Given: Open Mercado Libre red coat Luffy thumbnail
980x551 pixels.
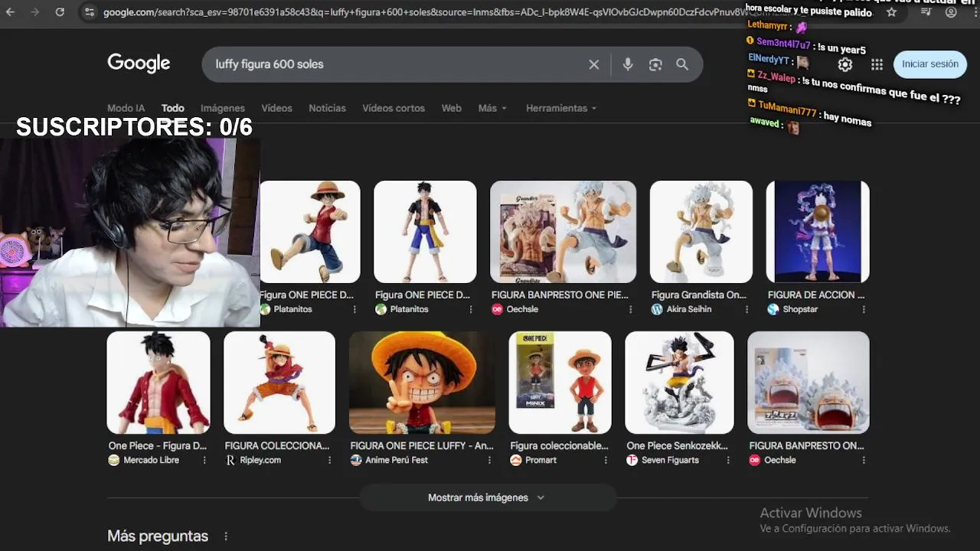Looking at the screenshot, I should pos(158,383).
